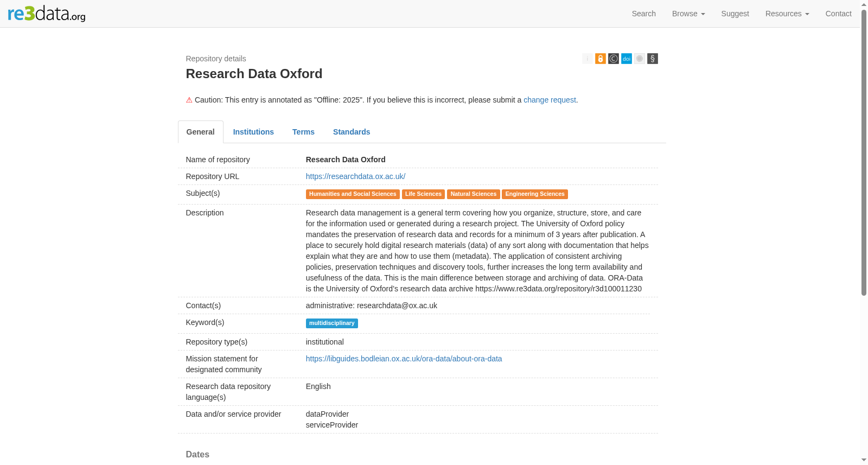
Task: Click the 'Subject(s)' row label
Action: click(x=203, y=193)
